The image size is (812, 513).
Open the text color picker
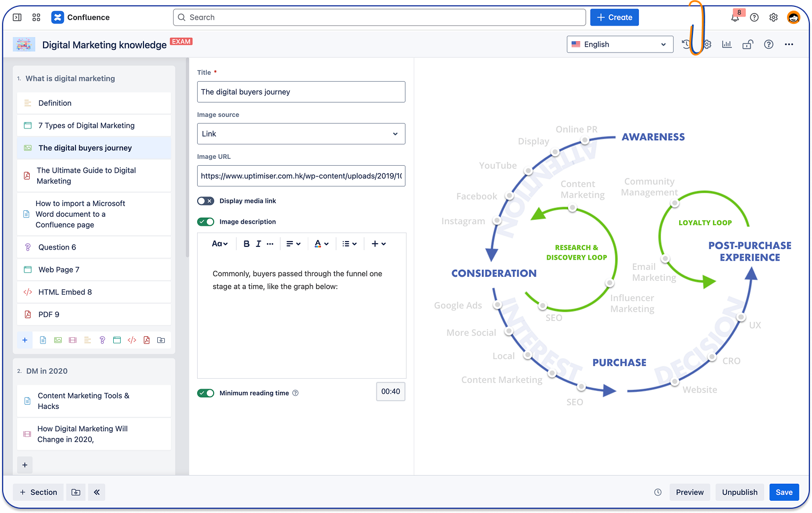click(x=321, y=244)
